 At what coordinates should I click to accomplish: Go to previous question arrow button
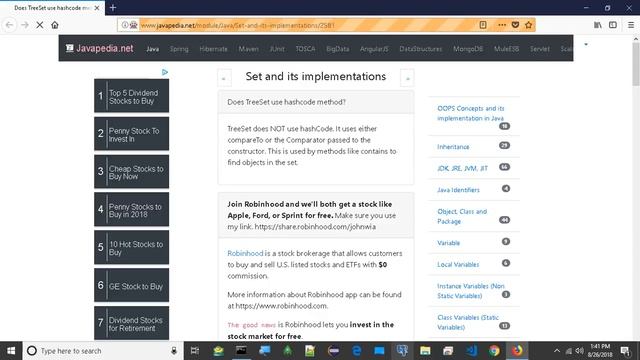224,78
